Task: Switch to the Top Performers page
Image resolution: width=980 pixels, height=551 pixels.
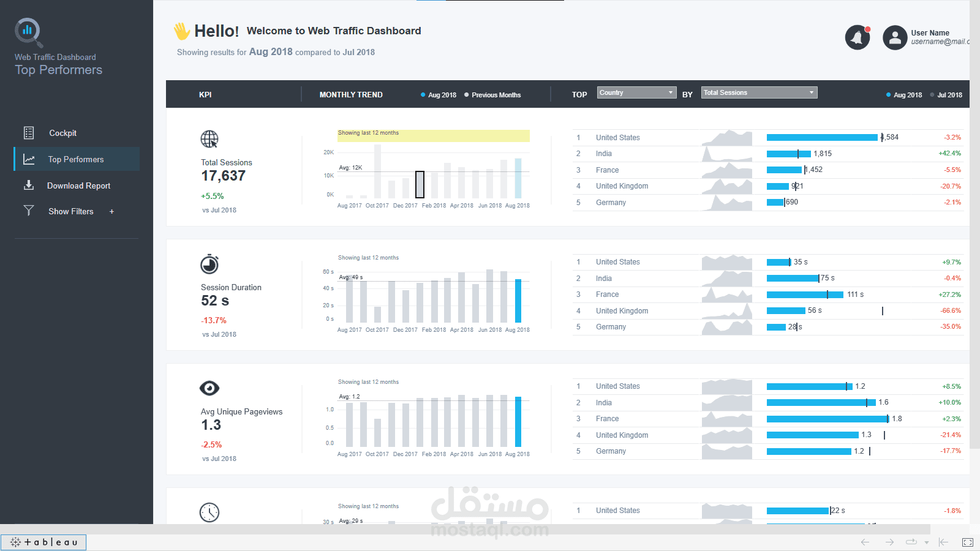Action: pyautogui.click(x=76, y=159)
